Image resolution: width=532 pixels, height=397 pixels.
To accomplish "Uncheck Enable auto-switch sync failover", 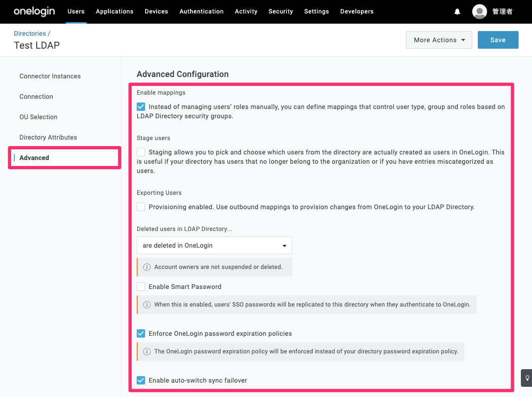I will point(141,380).
